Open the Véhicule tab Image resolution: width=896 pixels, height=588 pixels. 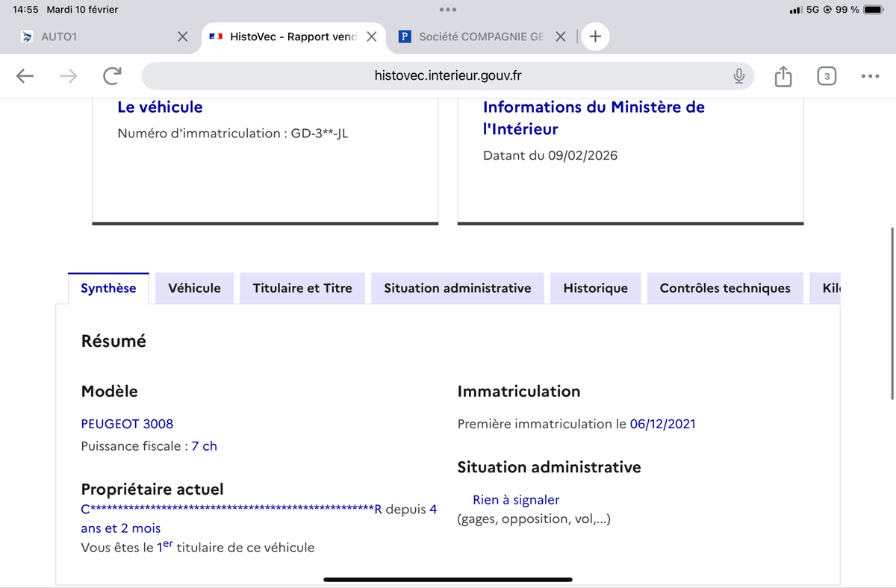pyautogui.click(x=194, y=288)
